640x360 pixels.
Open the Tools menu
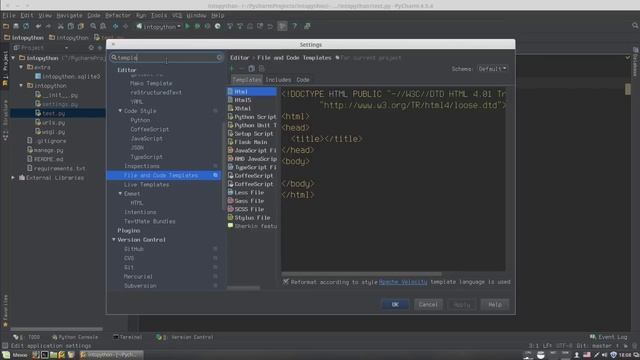[x=159, y=16]
